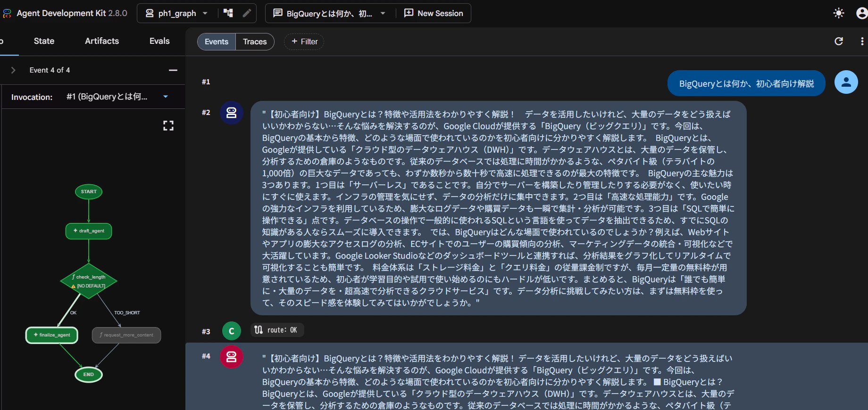This screenshot has width=868, height=410.
Task: Click the TOO_SHORT edge label
Action: (127, 313)
